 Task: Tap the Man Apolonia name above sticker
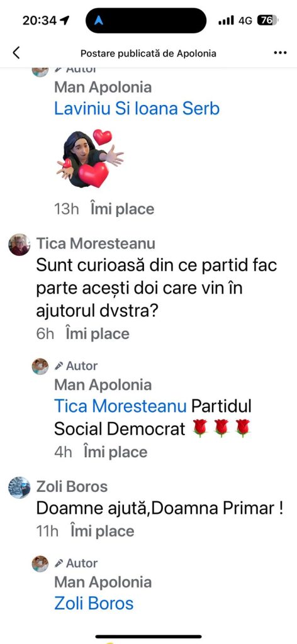103,87
